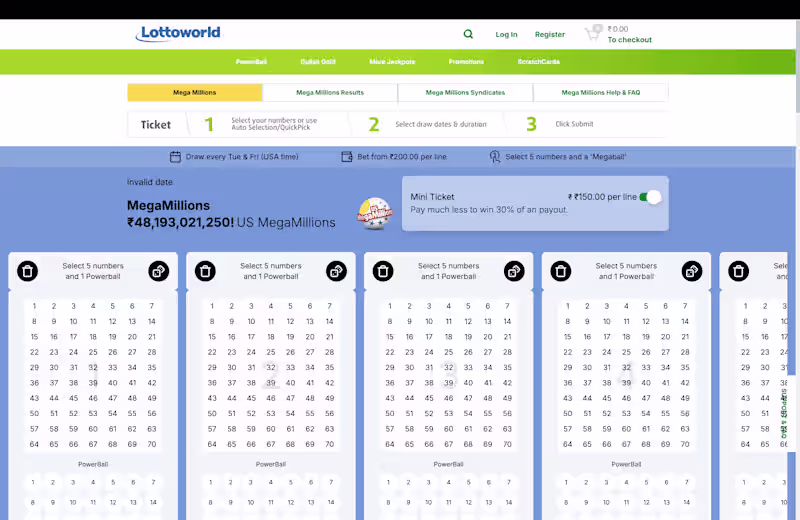Click the calendar draw schedule icon

tap(175, 157)
